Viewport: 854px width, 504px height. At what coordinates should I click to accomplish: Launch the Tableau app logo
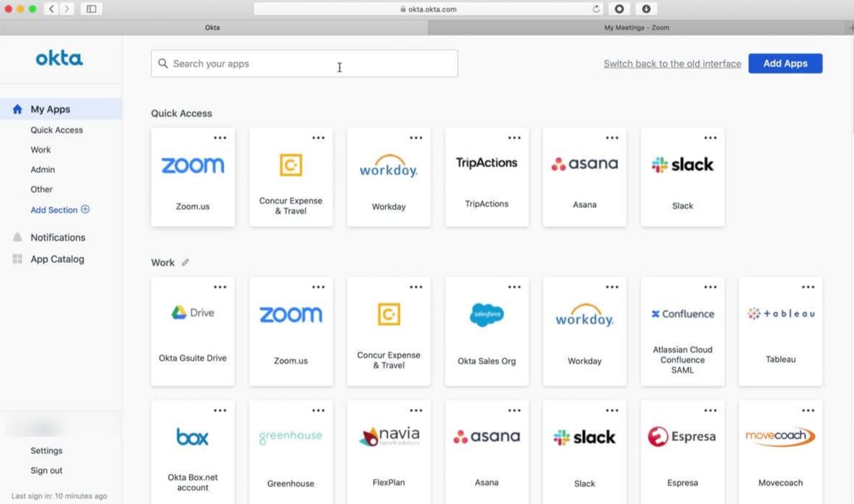(781, 314)
